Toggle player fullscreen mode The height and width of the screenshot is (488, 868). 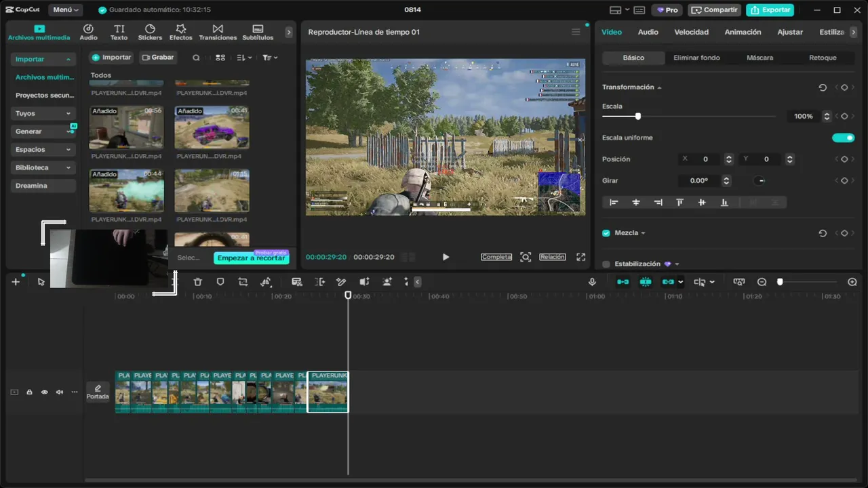click(580, 257)
